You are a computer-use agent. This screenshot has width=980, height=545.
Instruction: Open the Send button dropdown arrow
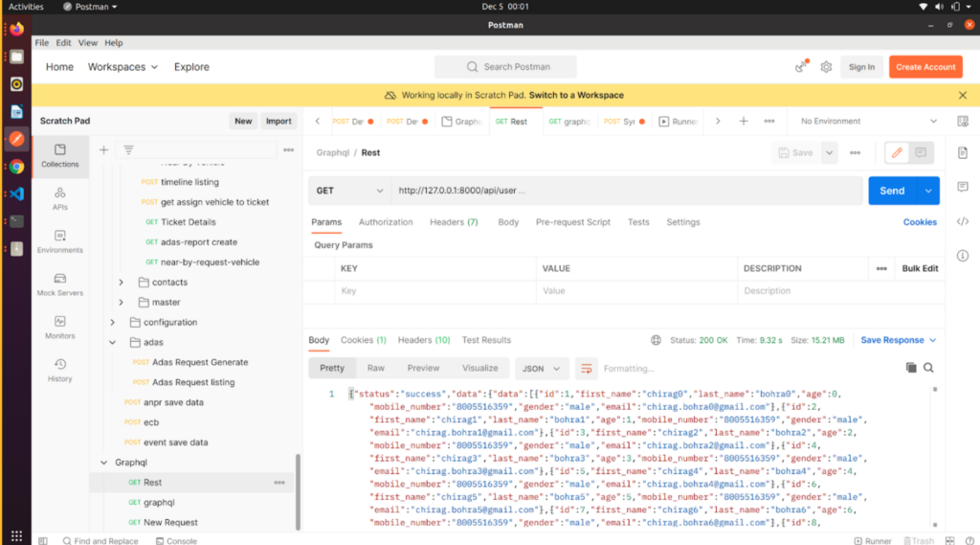click(928, 191)
